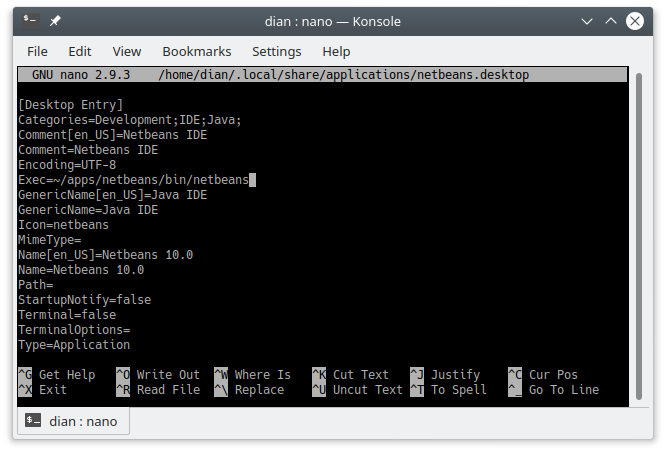The width and height of the screenshot is (666, 452).
Task: Open the File menu
Action: click(x=37, y=51)
